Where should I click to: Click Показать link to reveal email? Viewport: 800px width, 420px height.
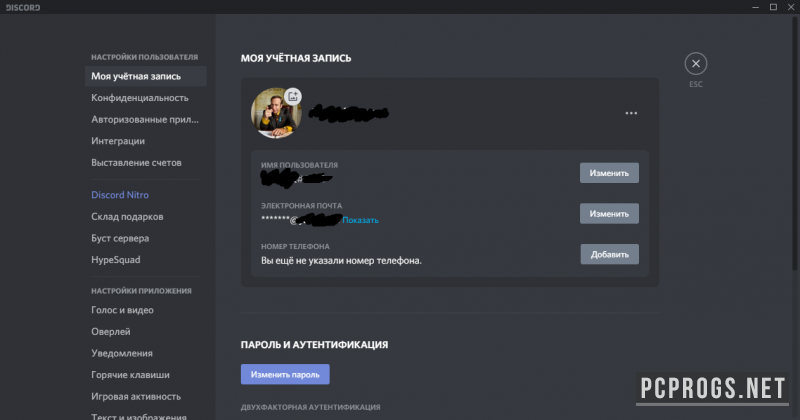(361, 220)
